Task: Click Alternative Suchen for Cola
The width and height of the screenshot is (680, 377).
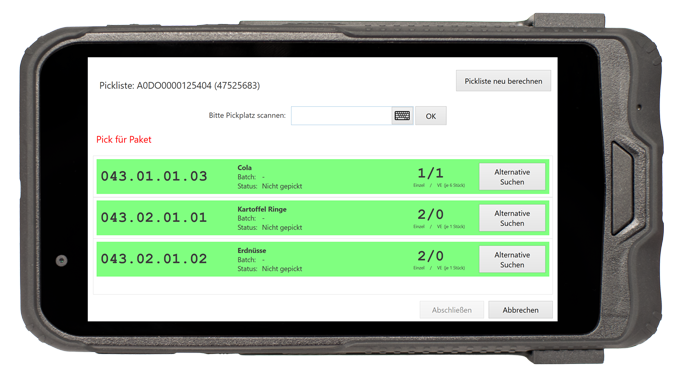Action: pyautogui.click(x=512, y=177)
